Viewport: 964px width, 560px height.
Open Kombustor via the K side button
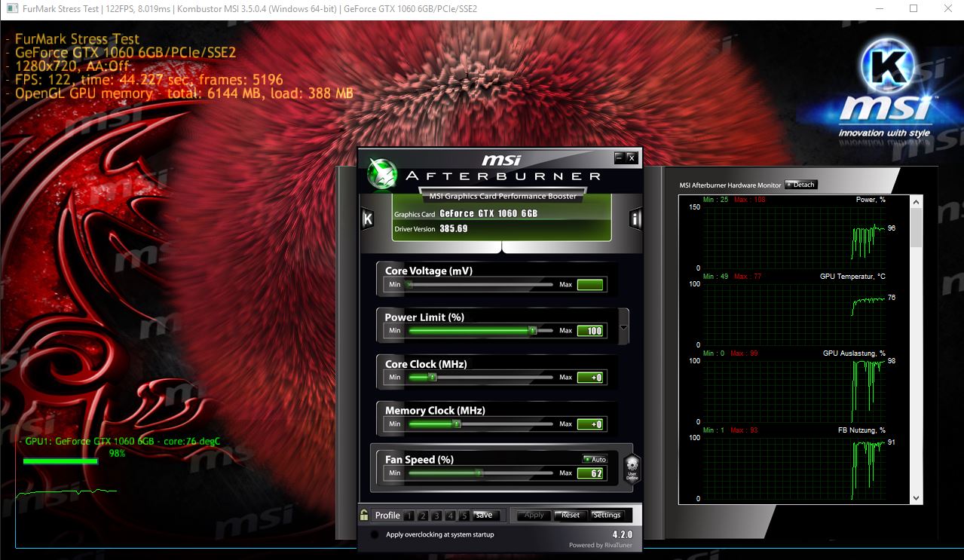[x=367, y=219]
